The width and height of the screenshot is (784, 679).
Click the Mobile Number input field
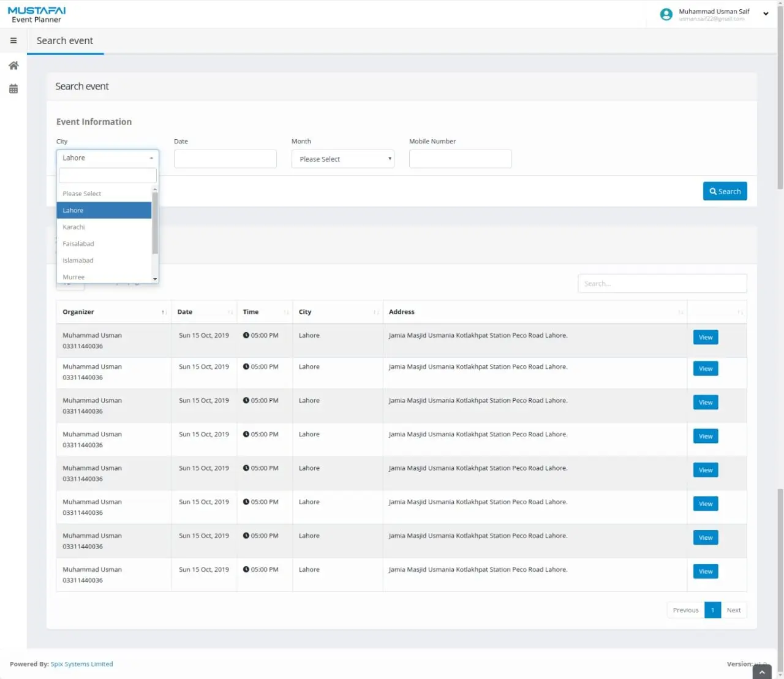(460, 159)
